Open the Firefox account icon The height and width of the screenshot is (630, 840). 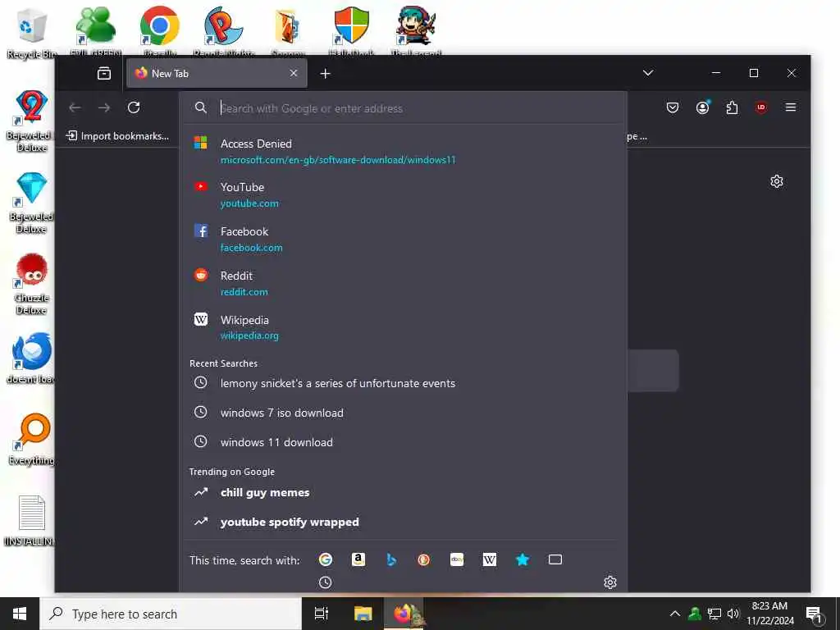[x=702, y=107]
